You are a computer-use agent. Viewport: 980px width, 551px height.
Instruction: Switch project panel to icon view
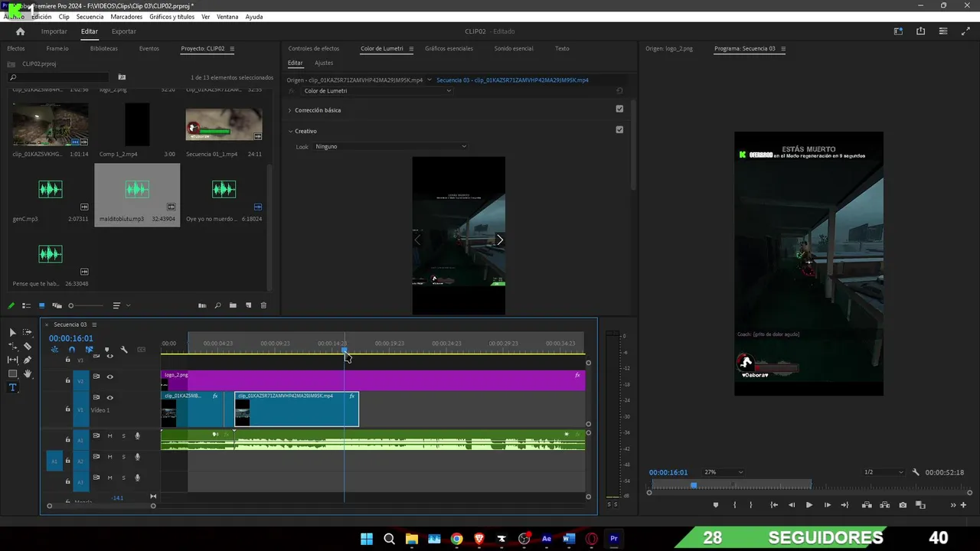pyautogui.click(x=41, y=305)
